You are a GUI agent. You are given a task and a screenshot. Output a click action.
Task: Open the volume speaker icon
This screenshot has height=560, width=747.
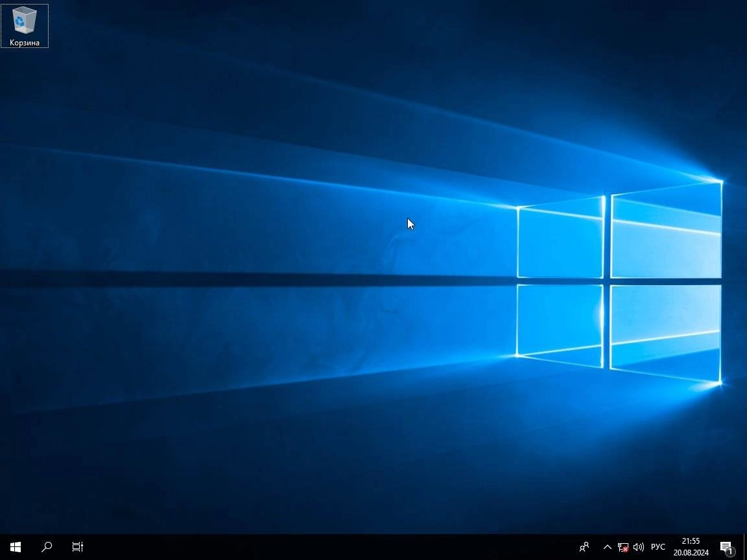click(638, 546)
